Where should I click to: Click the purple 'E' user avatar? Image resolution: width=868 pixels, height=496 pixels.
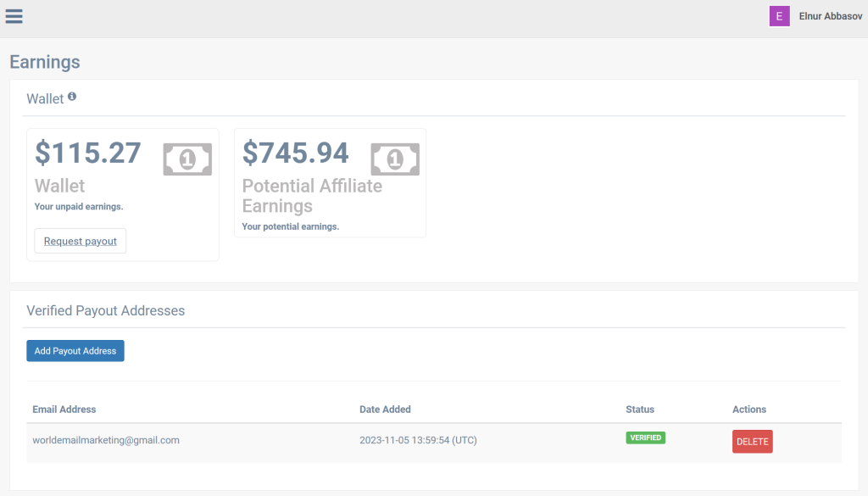pyautogui.click(x=779, y=16)
